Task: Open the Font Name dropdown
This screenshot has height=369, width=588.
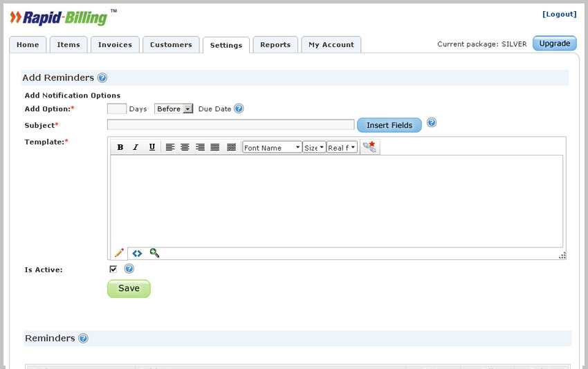Action: 272,148
